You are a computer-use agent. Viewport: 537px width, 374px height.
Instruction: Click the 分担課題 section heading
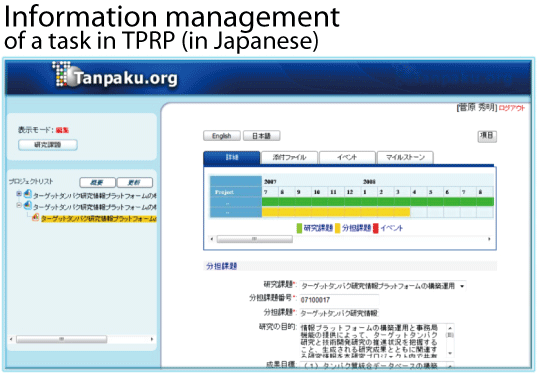(x=222, y=266)
